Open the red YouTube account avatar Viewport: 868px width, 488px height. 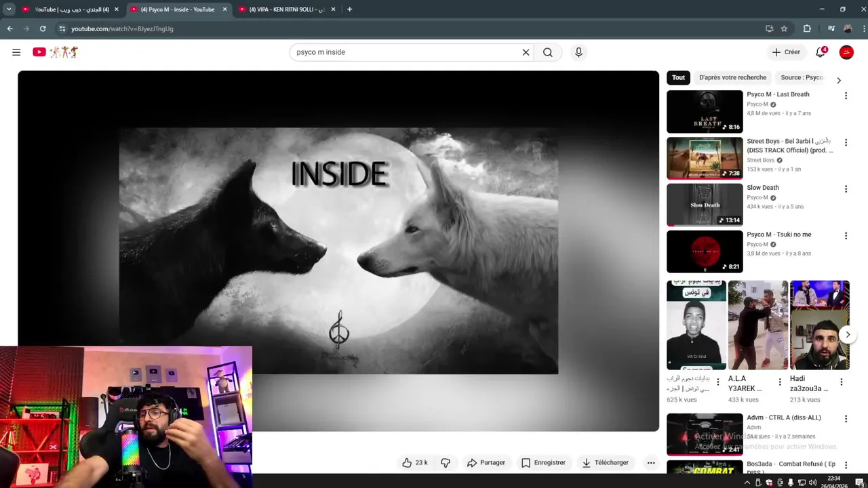point(846,52)
